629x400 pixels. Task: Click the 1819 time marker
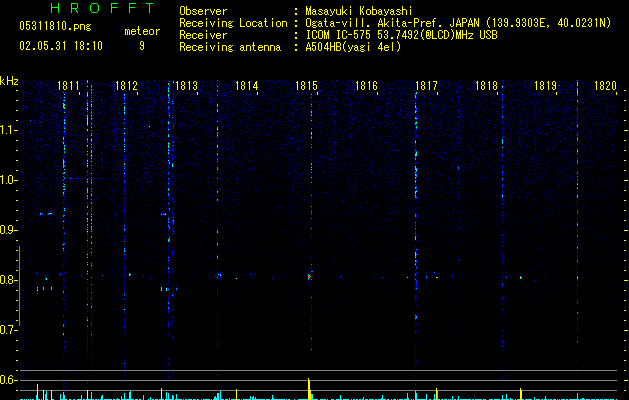(x=546, y=86)
